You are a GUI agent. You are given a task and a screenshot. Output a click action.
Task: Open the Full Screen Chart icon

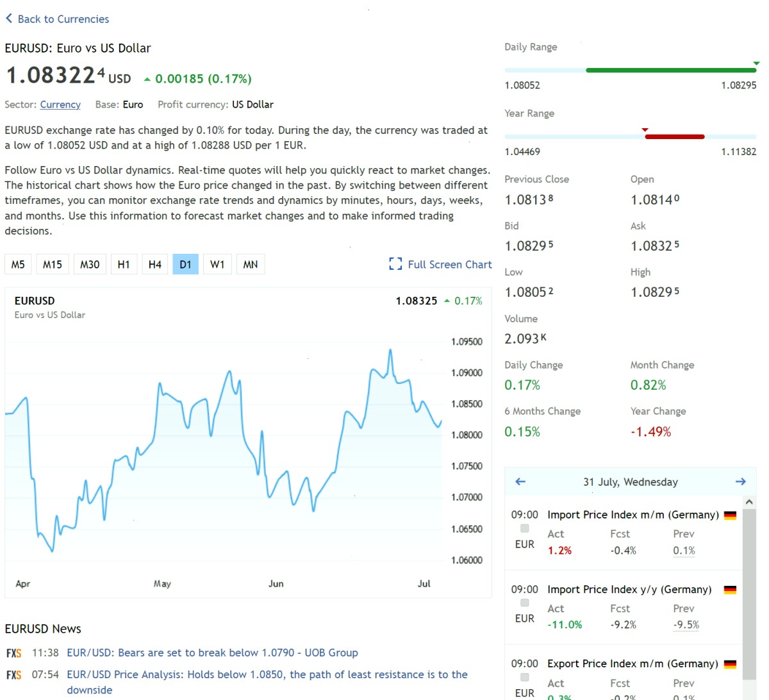(395, 264)
